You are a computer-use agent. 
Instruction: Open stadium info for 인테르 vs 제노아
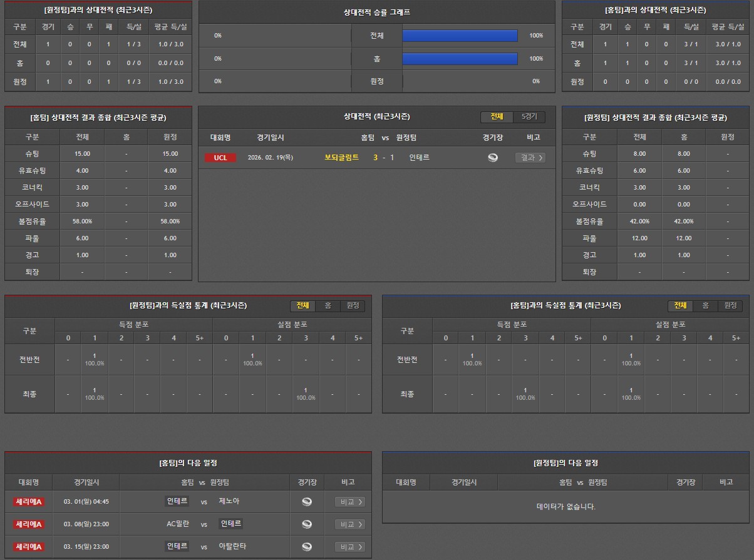tap(307, 502)
